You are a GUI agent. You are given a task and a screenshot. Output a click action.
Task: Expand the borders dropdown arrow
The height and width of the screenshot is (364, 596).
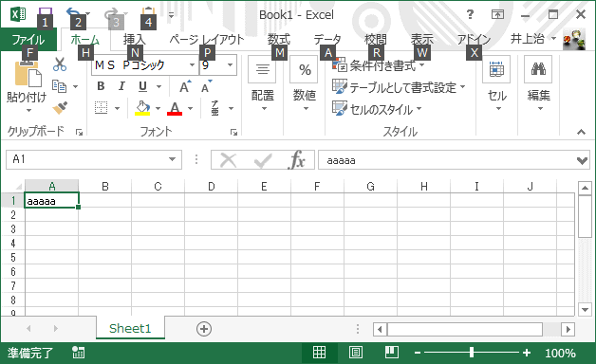(x=117, y=109)
